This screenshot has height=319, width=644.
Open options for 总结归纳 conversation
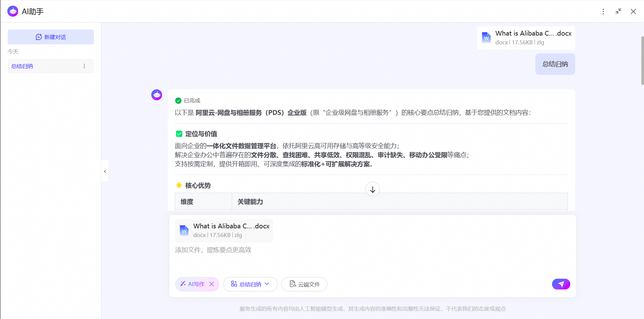[84, 66]
